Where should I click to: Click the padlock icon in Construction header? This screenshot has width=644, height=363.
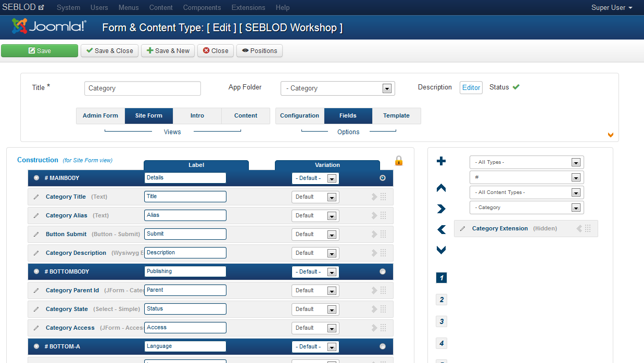[x=398, y=161]
